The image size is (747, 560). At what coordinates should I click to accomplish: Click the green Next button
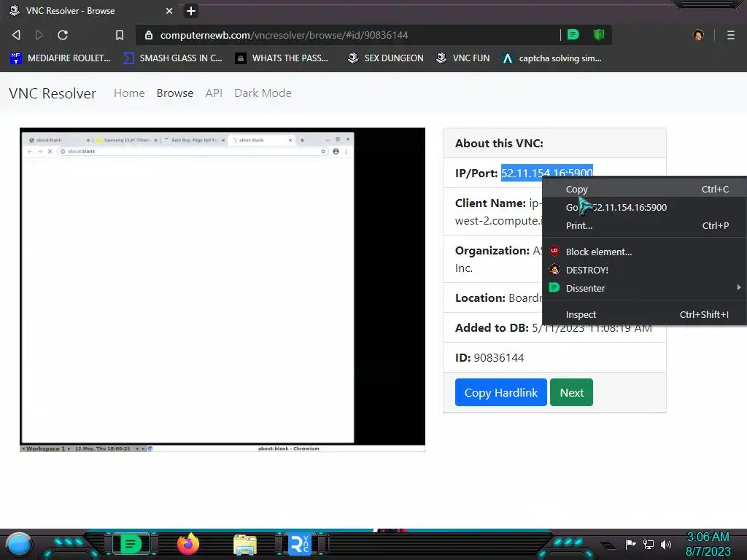(571, 392)
